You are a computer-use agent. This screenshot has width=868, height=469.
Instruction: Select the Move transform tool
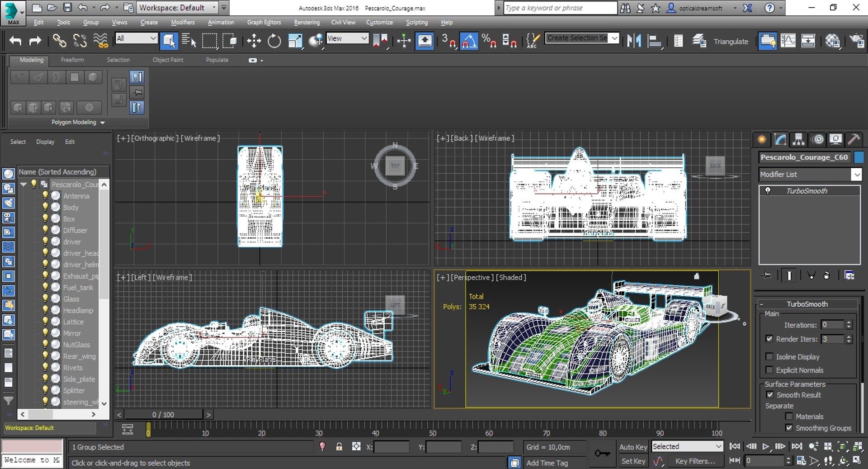pyautogui.click(x=254, y=41)
